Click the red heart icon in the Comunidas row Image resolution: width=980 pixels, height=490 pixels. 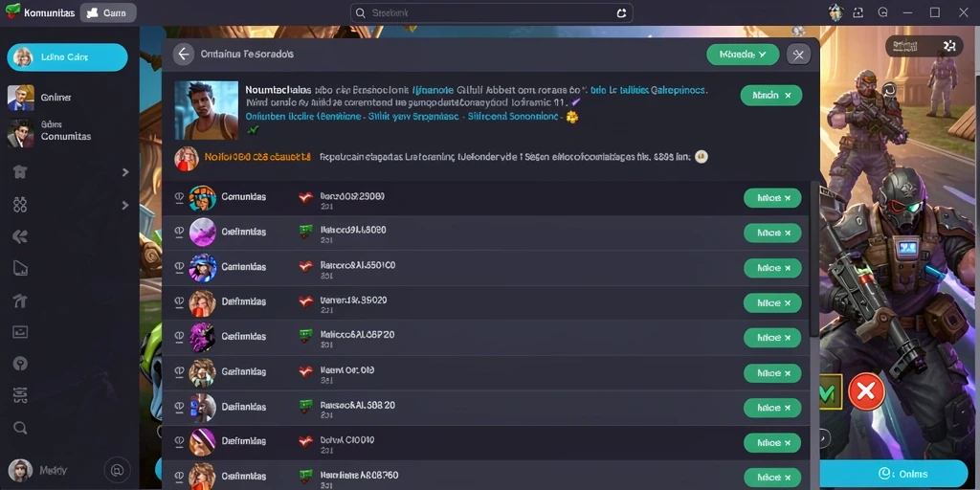pyautogui.click(x=305, y=197)
